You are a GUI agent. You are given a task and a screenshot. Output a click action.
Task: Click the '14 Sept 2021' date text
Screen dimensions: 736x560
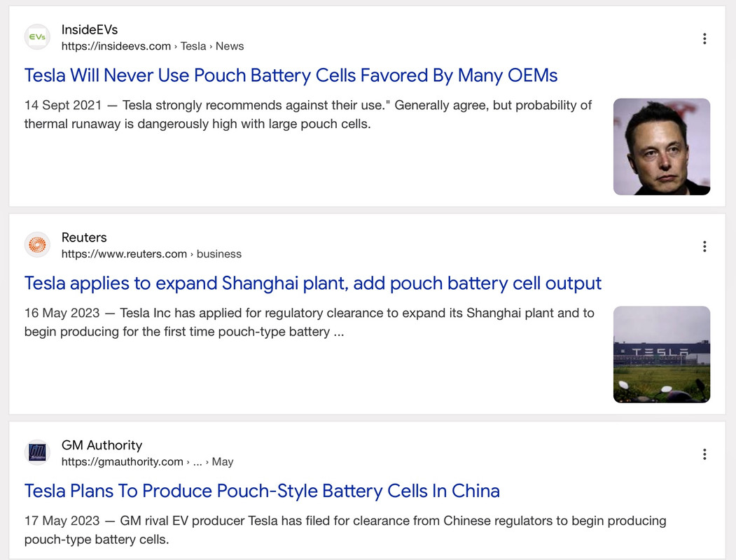[63, 105]
